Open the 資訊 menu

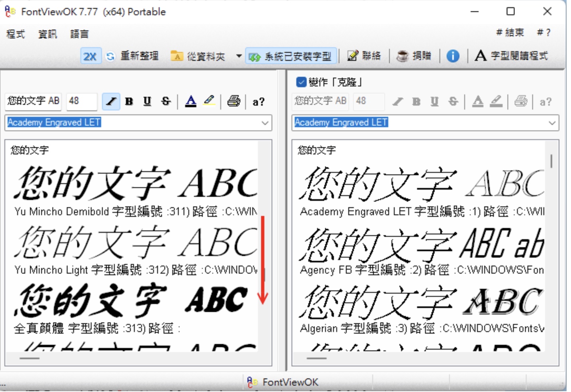(x=48, y=34)
